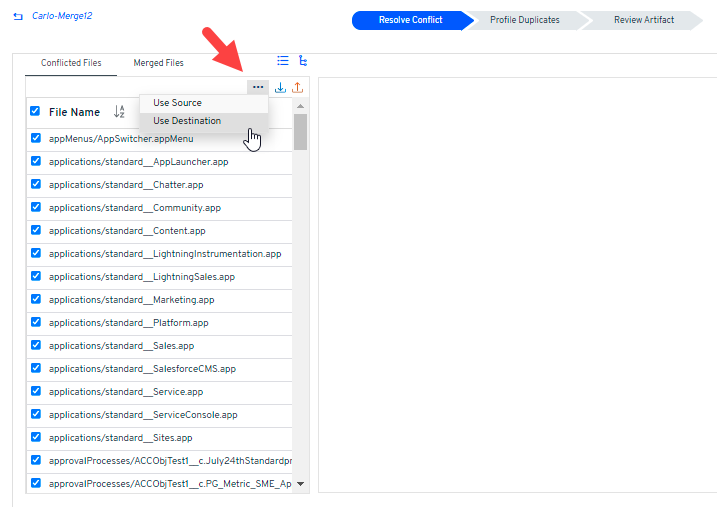Choose Use Source from the menu
The height and width of the screenshot is (507, 717).
[x=177, y=103]
